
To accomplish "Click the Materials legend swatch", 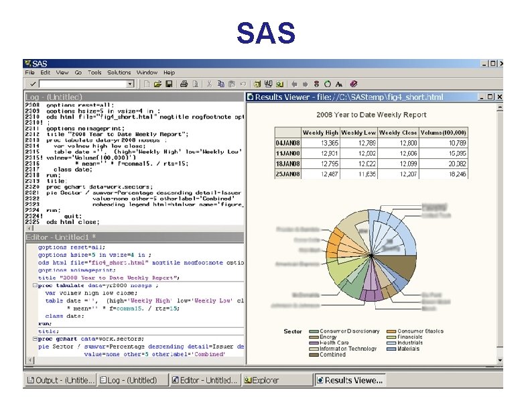I will pos(391,349).
